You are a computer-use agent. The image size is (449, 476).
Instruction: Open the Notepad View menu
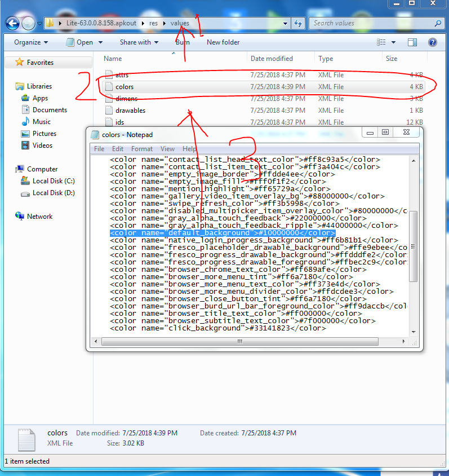[x=167, y=149]
